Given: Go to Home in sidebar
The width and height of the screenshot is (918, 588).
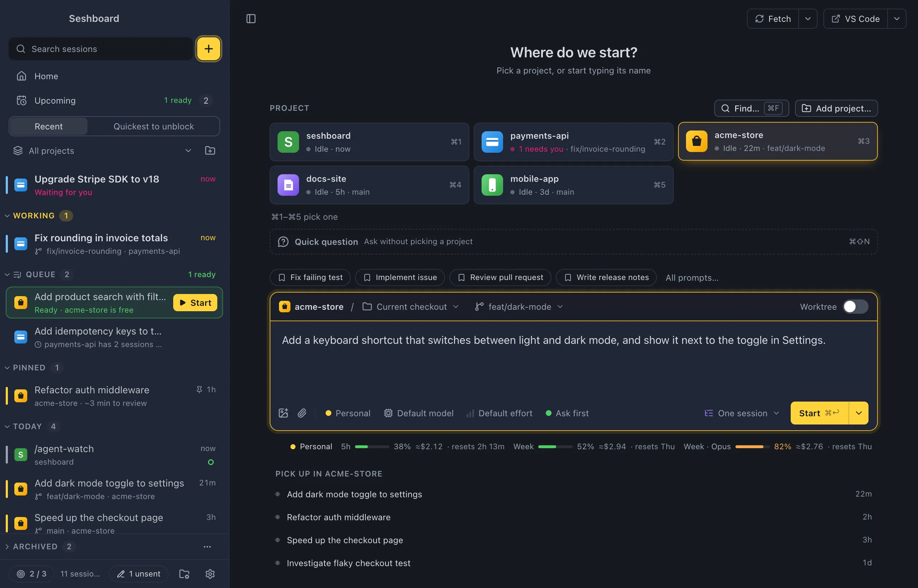Looking at the screenshot, I should click(114, 76).
